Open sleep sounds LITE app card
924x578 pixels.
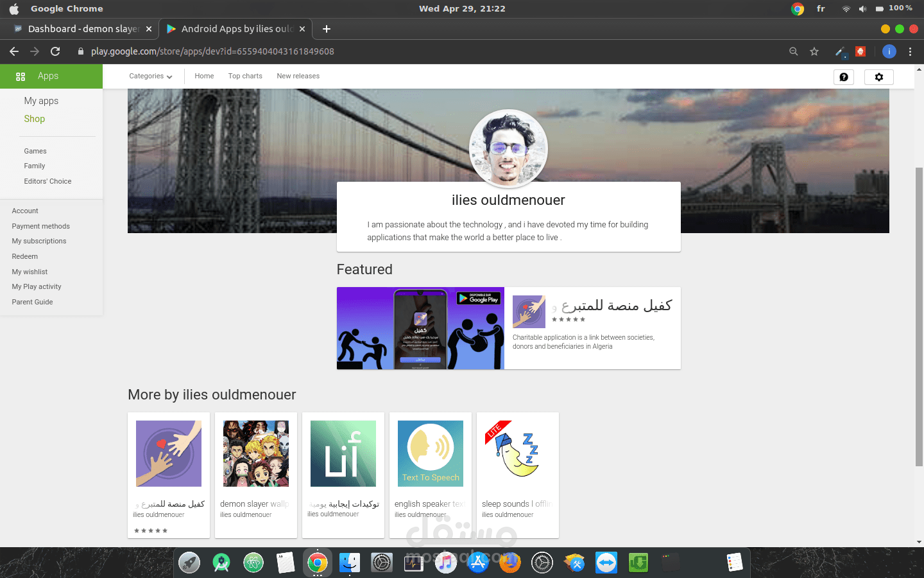(x=518, y=475)
